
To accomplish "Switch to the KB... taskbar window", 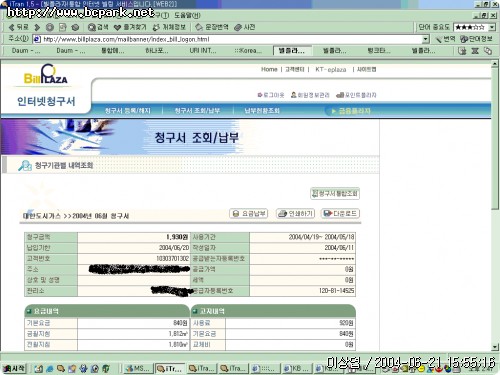I will pyautogui.click(x=297, y=368).
